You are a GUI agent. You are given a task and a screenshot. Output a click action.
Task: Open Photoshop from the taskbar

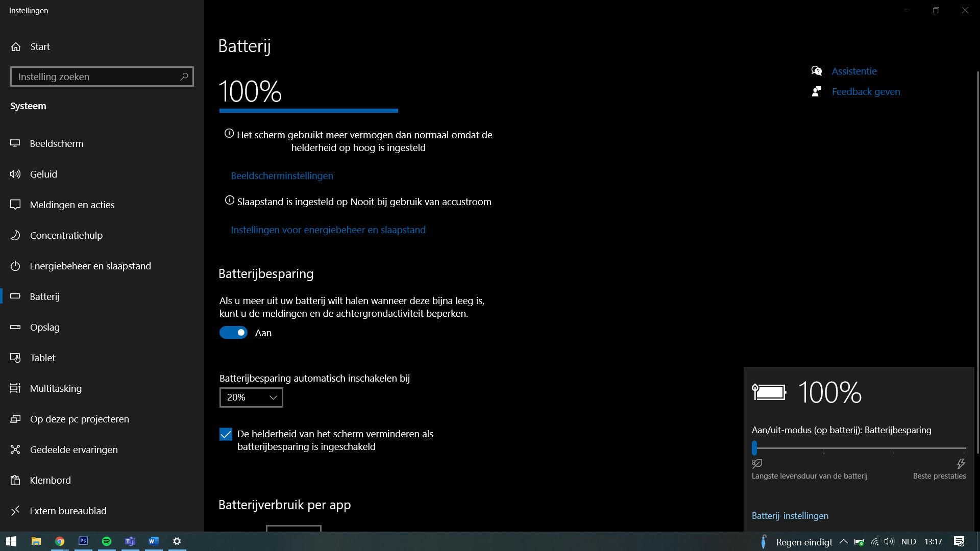pos(83,541)
